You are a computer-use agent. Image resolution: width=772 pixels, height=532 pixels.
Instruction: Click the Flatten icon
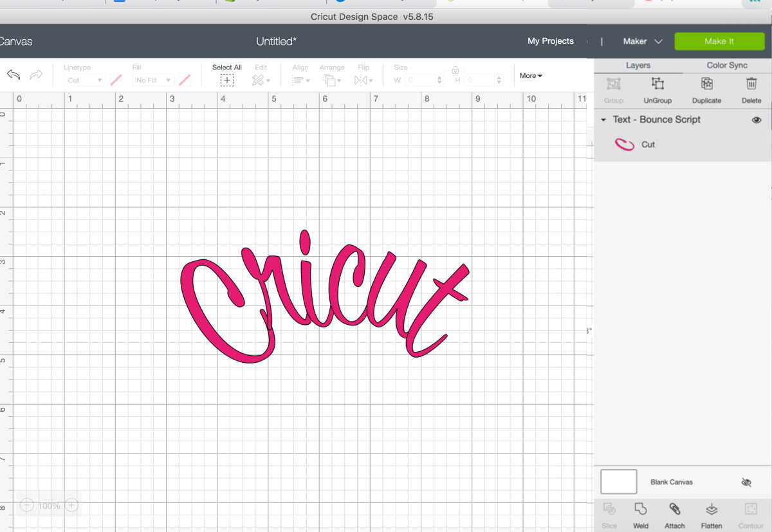711,514
